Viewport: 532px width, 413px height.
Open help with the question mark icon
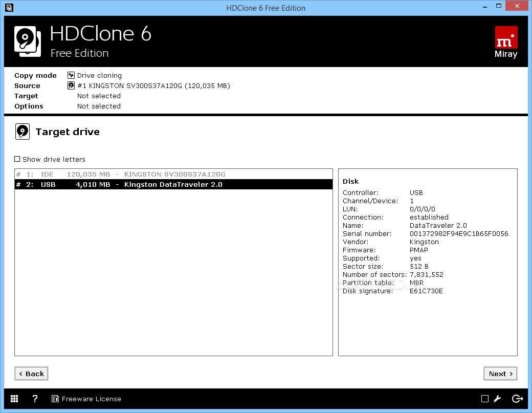click(35, 399)
